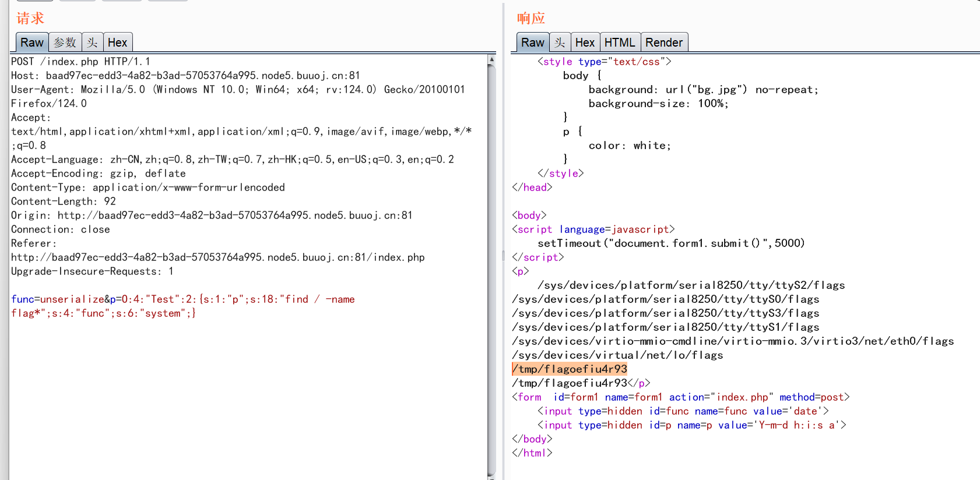
Task: Click the script language=javascript tag
Action: [593, 229]
